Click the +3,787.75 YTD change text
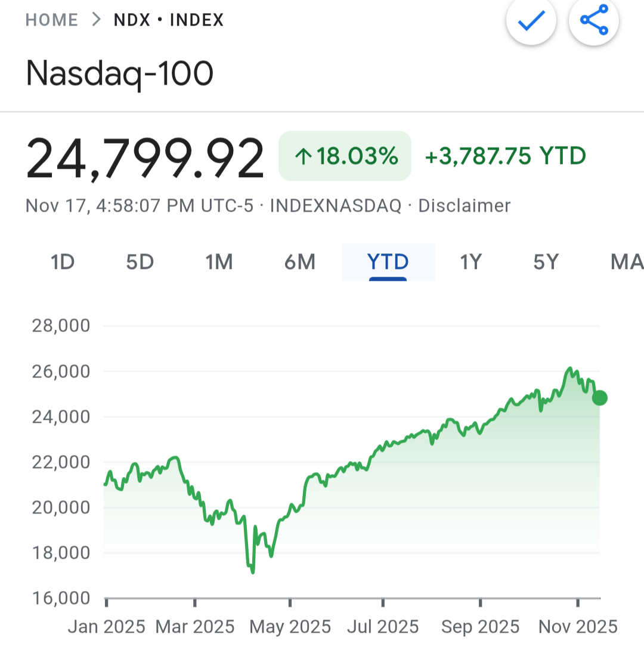 click(x=505, y=156)
